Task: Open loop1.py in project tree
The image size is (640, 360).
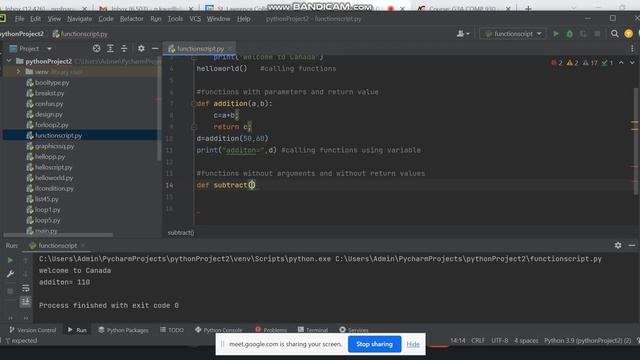Action: [x=47, y=210]
